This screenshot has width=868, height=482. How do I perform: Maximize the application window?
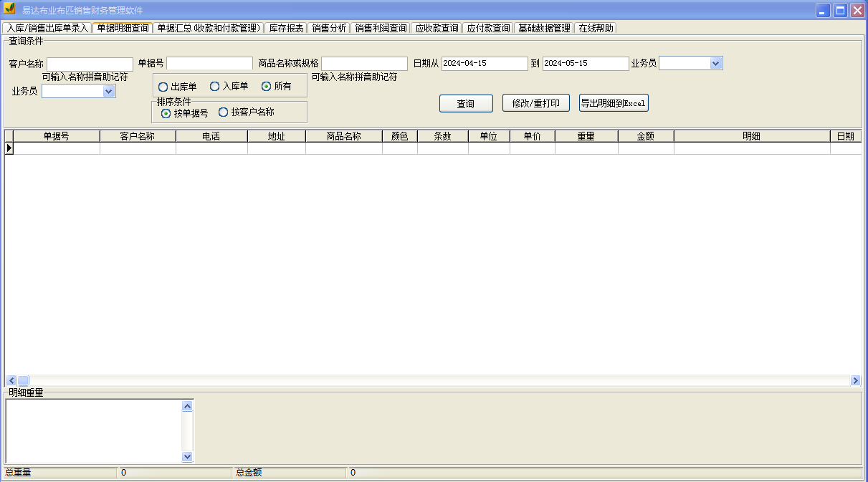tap(840, 10)
